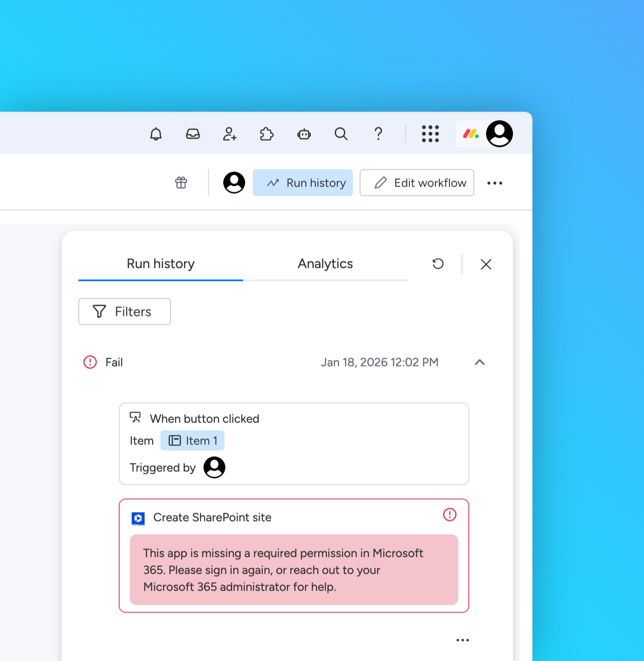Open the help question mark

click(378, 134)
